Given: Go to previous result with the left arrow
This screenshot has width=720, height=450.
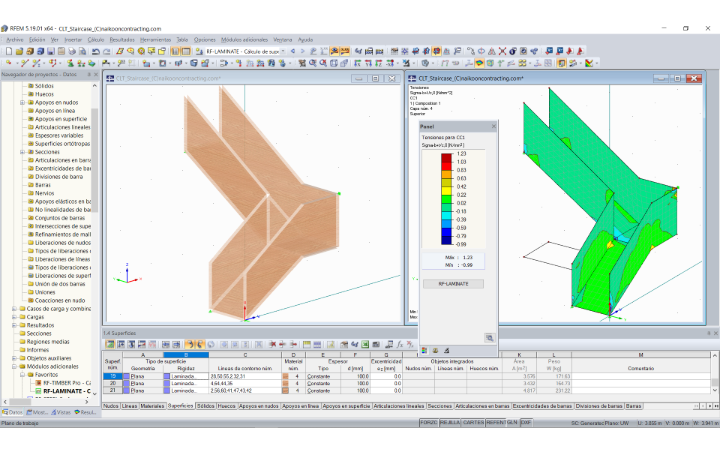Looking at the screenshot, I should 293,51.
